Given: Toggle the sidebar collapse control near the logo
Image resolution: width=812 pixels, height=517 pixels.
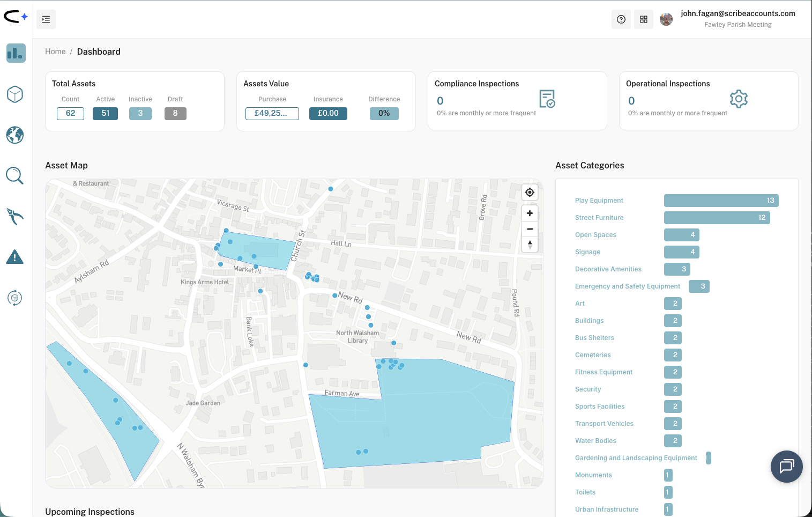Looking at the screenshot, I should point(46,19).
